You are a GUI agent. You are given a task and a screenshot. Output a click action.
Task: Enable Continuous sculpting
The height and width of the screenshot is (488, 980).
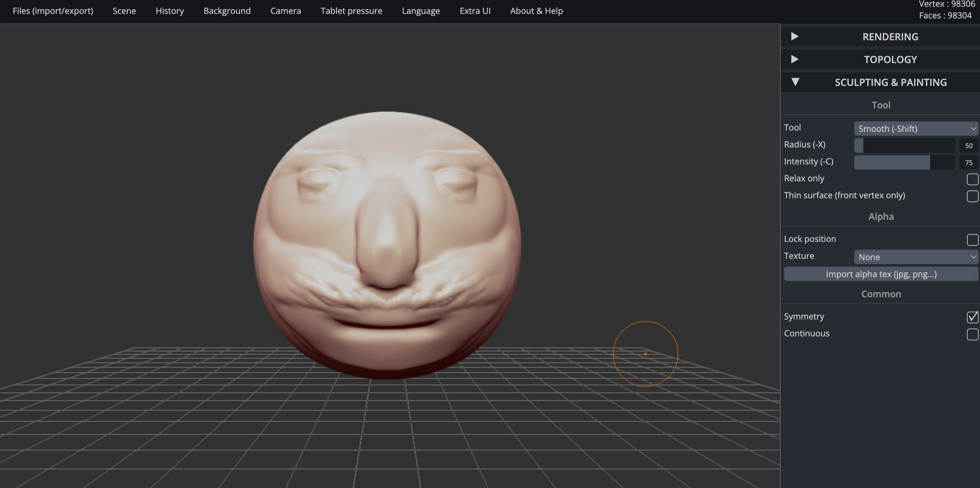973,334
